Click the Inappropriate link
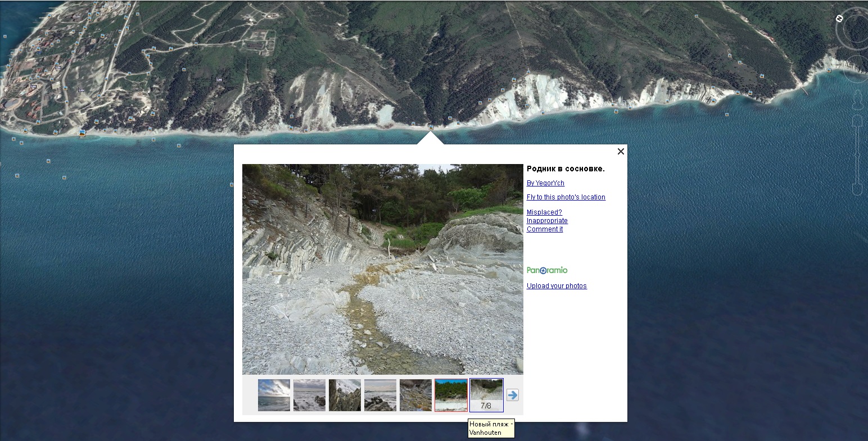The height and width of the screenshot is (441, 868). (x=547, y=221)
